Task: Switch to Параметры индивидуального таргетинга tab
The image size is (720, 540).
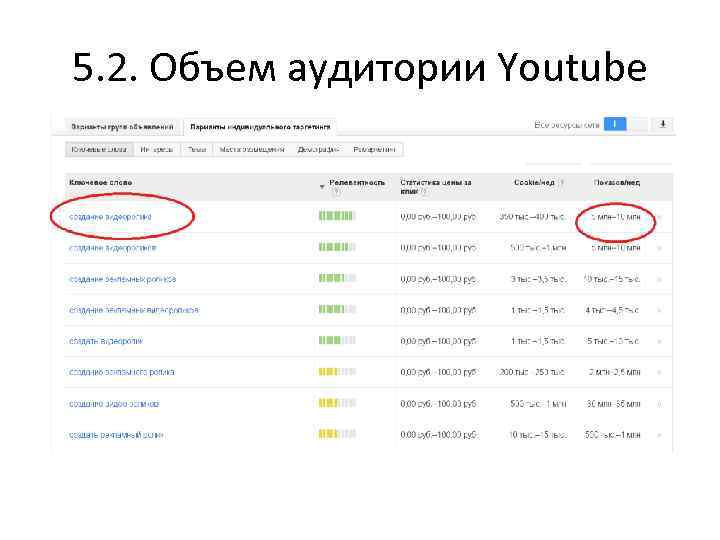Action: click(260, 126)
